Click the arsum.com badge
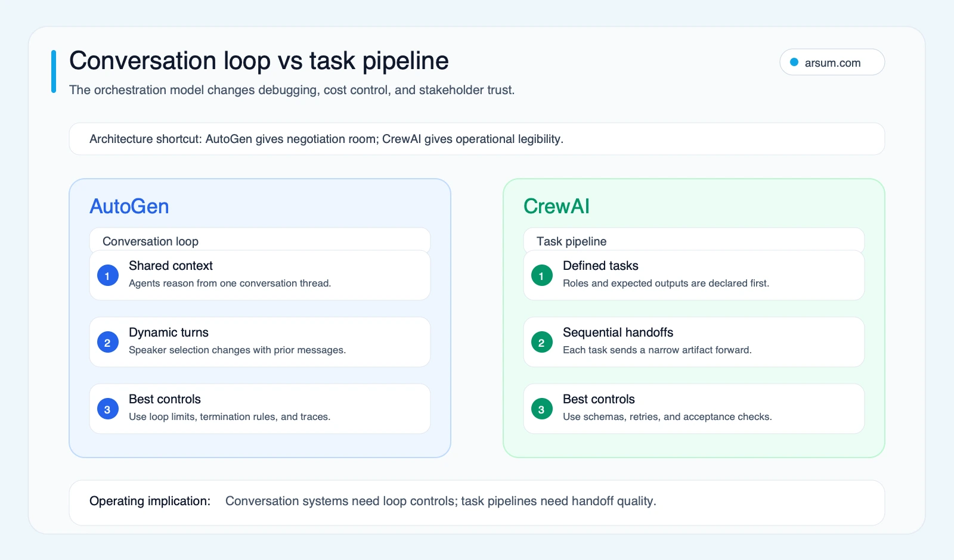 (x=832, y=62)
